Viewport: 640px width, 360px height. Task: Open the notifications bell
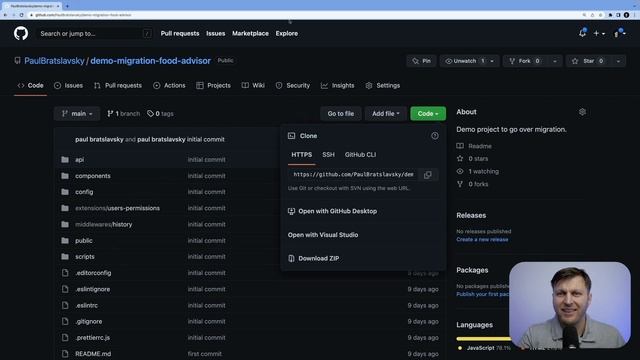click(582, 33)
